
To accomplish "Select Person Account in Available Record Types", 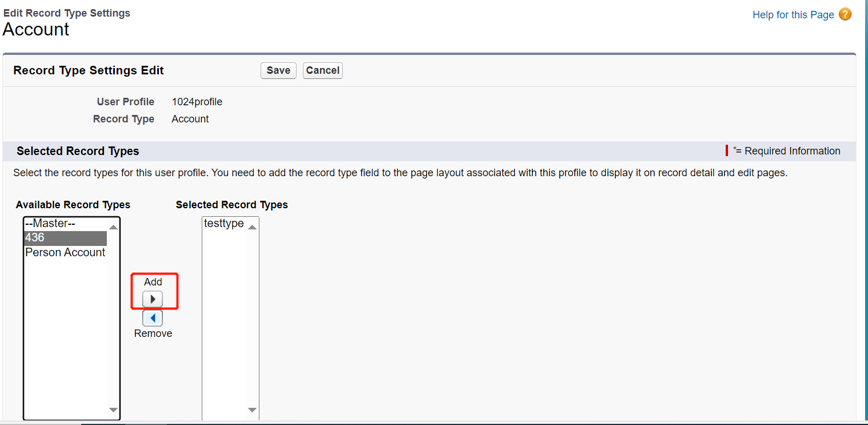I will click(65, 252).
